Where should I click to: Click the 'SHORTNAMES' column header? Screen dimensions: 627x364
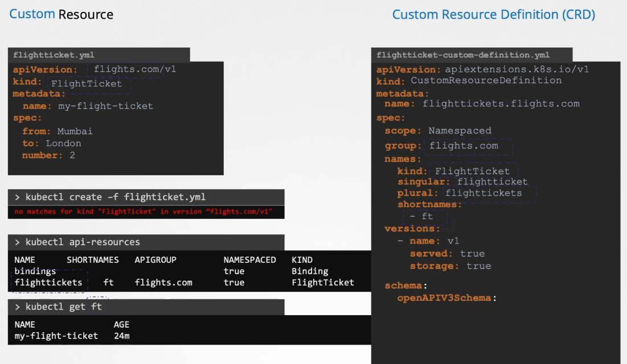coord(93,260)
